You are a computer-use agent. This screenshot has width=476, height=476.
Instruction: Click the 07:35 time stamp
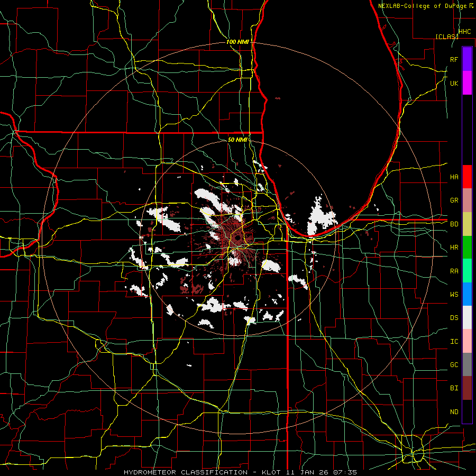pyautogui.click(x=344, y=472)
